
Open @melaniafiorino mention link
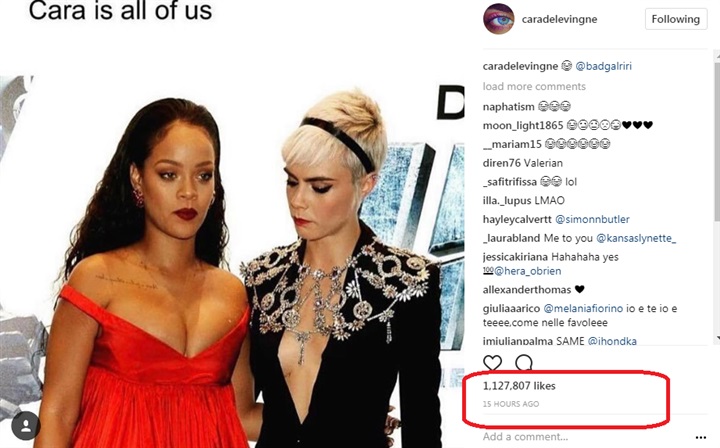583,308
